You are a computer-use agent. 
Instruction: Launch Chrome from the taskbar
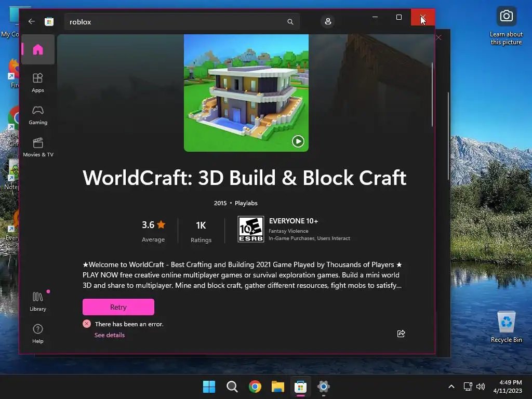pyautogui.click(x=255, y=387)
